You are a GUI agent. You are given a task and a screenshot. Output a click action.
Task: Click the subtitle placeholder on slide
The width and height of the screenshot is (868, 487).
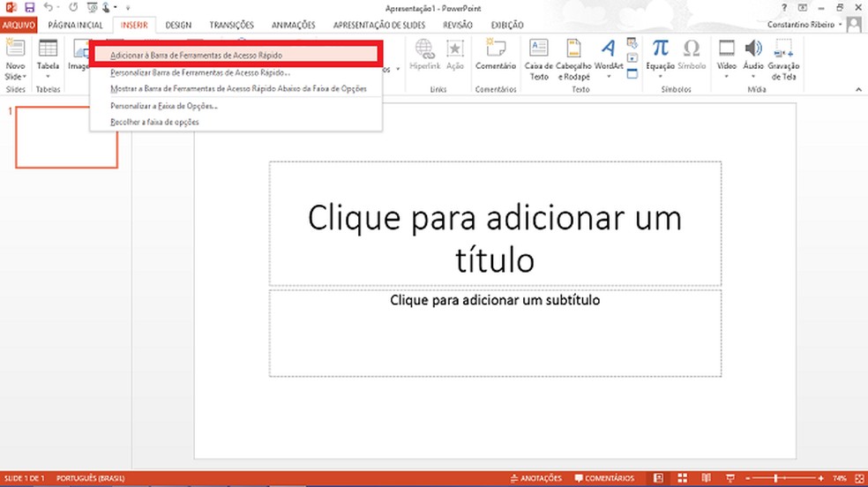click(x=495, y=333)
